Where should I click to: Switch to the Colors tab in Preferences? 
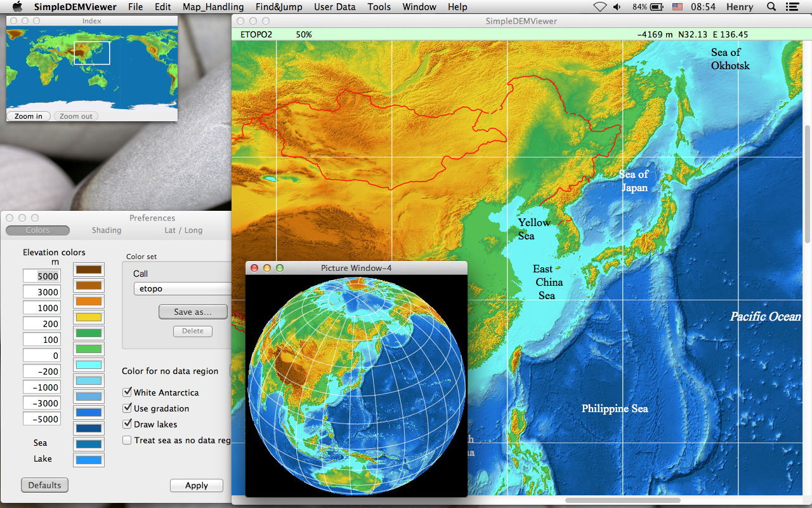coord(37,231)
